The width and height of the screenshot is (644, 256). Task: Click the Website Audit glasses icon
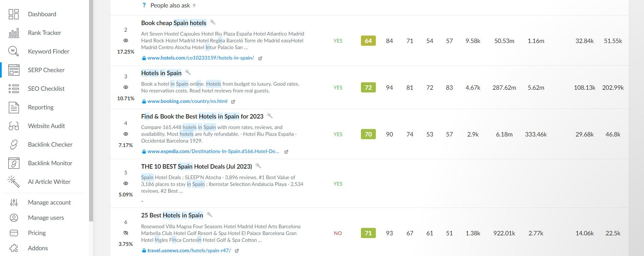click(14, 126)
